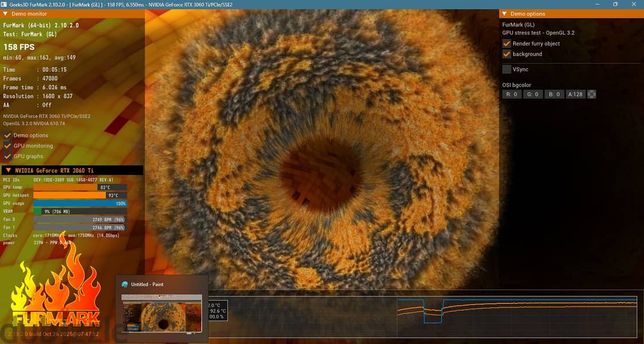The width and height of the screenshot is (644, 344).
Task: Click the OSI bgcolor label
Action: click(x=517, y=85)
